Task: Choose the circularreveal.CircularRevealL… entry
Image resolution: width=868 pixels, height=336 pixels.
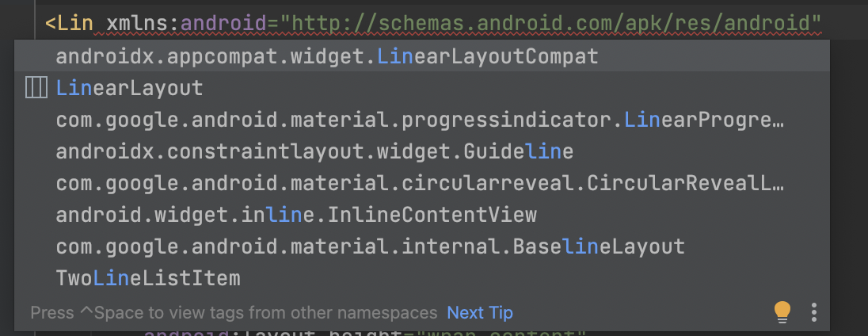Action: coord(422,183)
